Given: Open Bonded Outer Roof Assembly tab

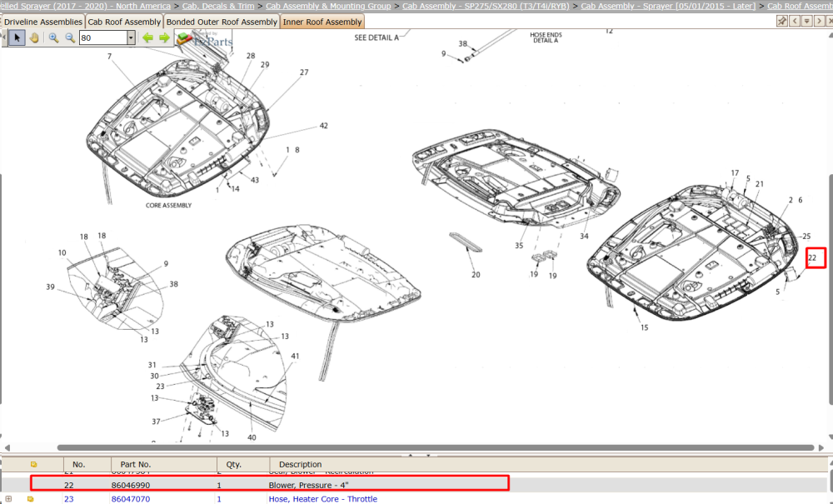Looking at the screenshot, I should pyautogui.click(x=222, y=22).
